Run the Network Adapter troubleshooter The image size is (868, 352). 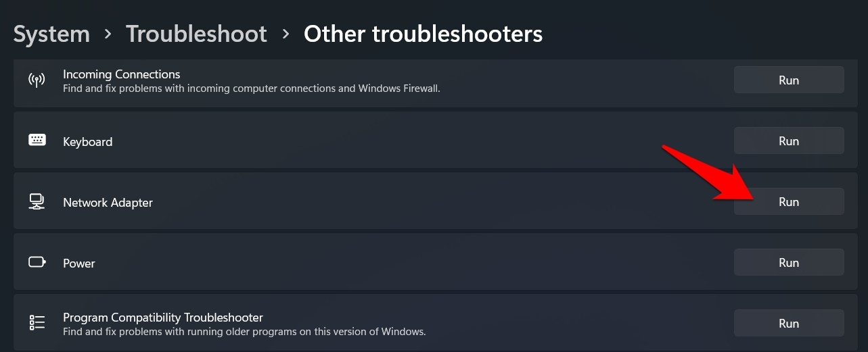788,201
